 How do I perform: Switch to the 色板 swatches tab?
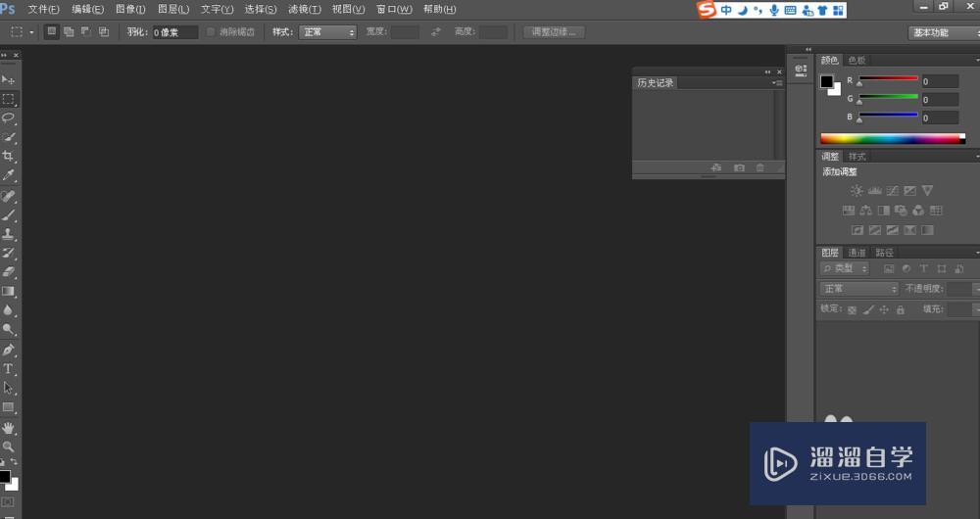pos(857,61)
